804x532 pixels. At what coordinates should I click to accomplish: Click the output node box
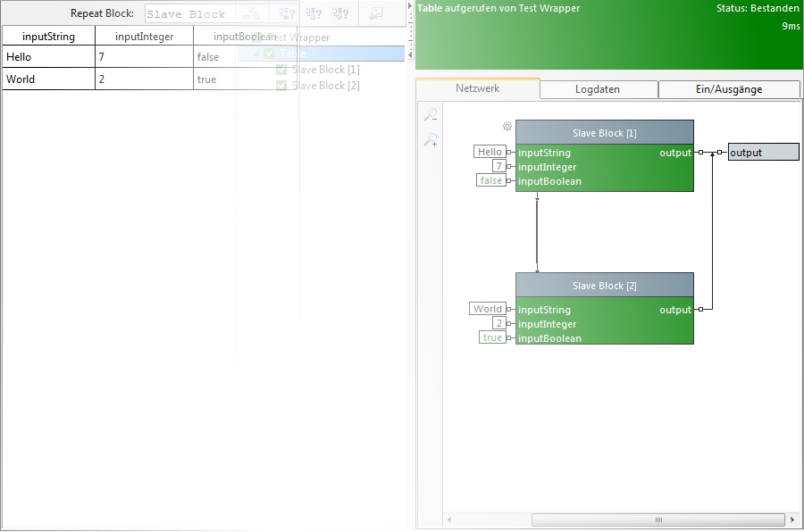coord(762,153)
